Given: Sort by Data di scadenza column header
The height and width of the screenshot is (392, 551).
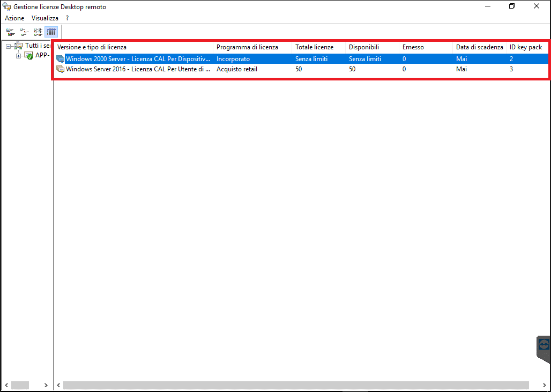Looking at the screenshot, I should click(479, 47).
